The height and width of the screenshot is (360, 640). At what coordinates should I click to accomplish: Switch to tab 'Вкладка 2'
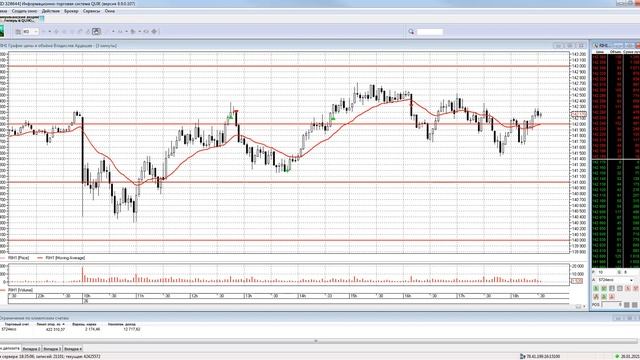(31, 349)
